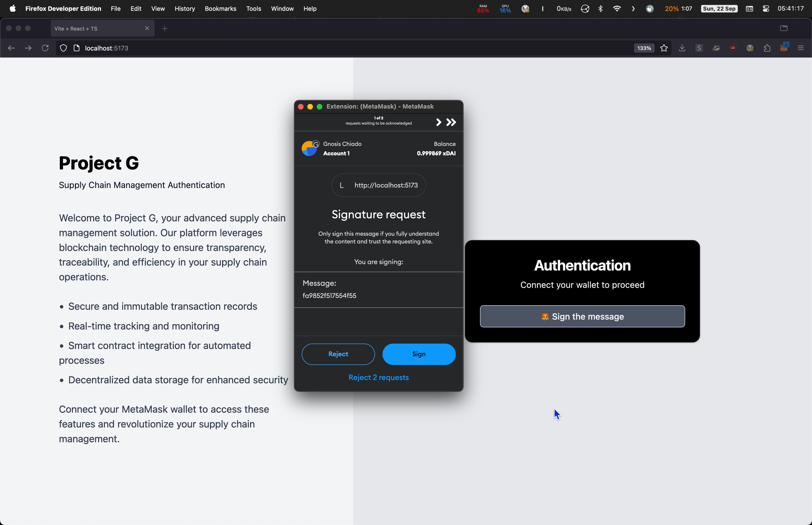Click the Project G heading
The height and width of the screenshot is (525, 812).
coord(99,163)
